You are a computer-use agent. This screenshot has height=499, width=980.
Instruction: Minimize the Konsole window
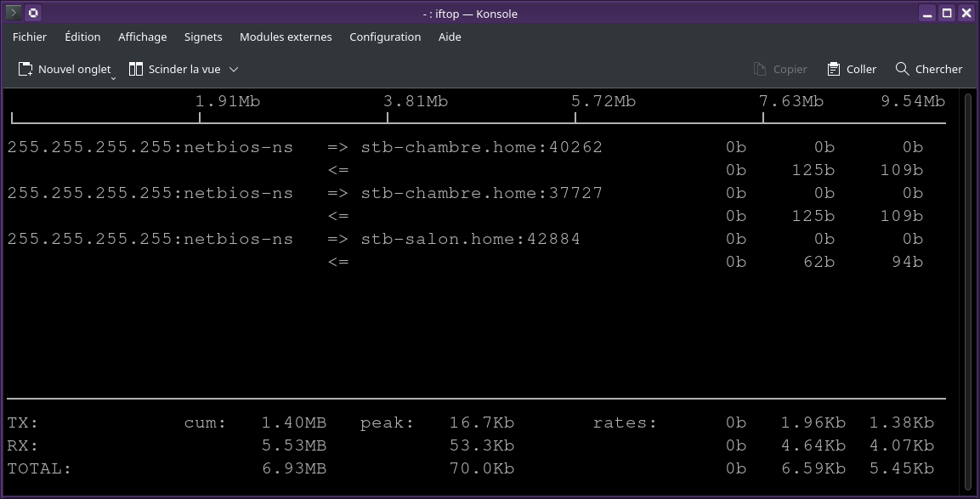tap(928, 13)
